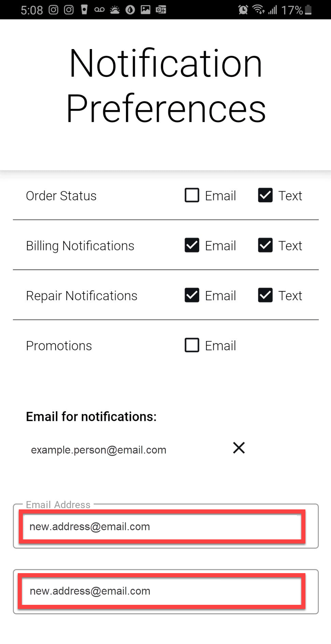331x644 pixels.
Task: Tap the picture notification icon
Action: (x=146, y=10)
